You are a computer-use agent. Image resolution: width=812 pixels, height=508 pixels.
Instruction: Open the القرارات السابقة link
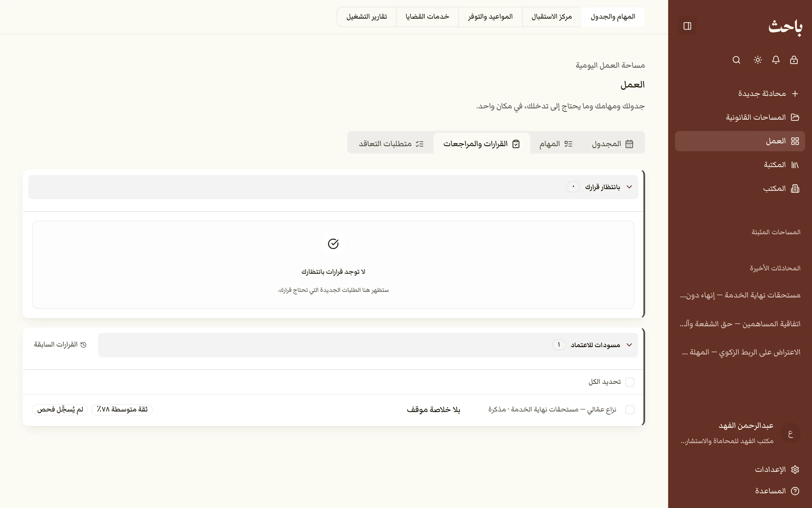(x=60, y=345)
